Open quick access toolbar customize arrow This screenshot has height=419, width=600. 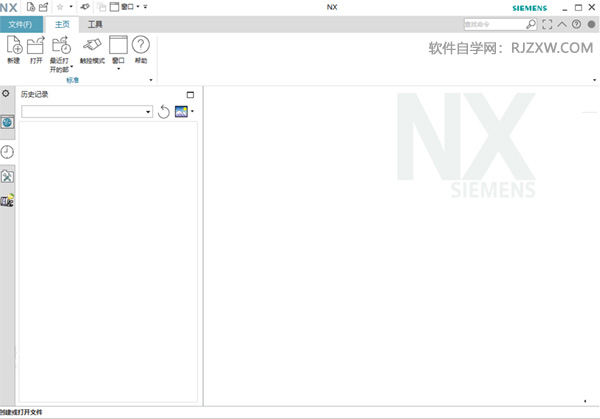click(x=145, y=7)
